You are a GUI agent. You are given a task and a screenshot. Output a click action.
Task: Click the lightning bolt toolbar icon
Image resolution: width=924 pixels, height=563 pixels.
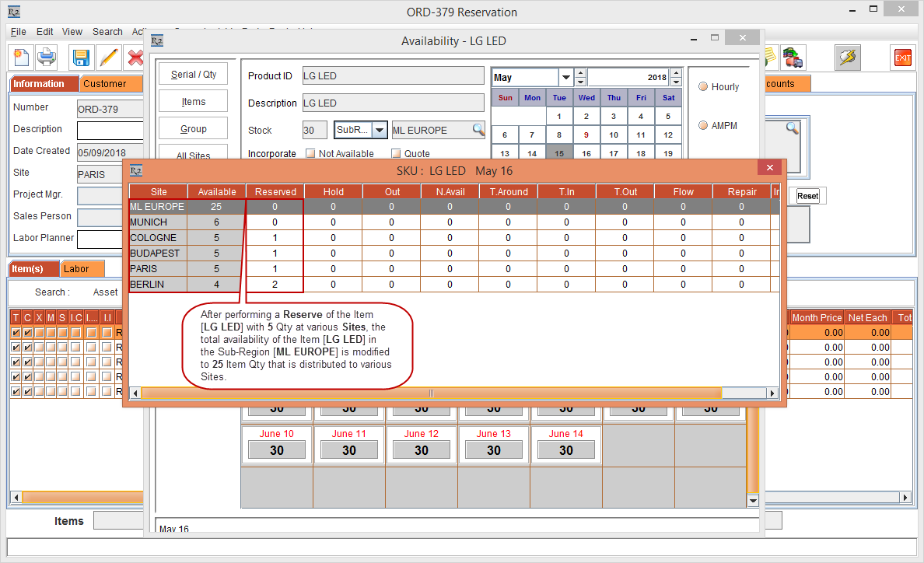[x=847, y=58]
